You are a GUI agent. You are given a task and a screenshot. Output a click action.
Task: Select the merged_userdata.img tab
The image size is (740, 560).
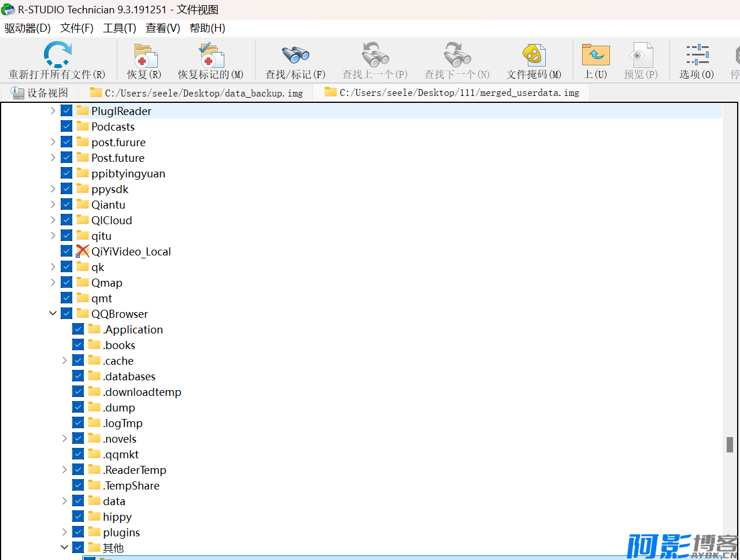coord(452,92)
